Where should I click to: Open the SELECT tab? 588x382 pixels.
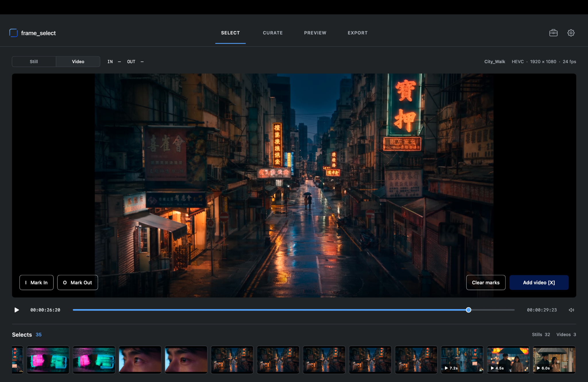(230, 33)
